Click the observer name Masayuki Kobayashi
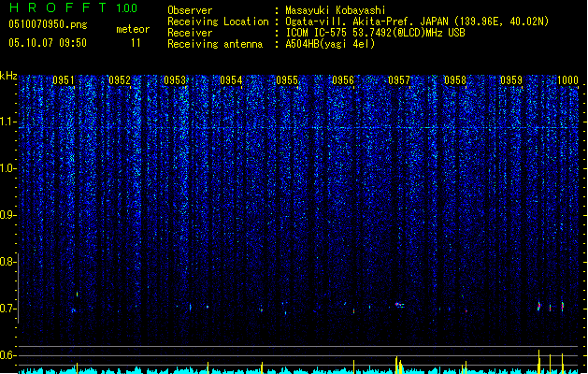 pos(336,10)
